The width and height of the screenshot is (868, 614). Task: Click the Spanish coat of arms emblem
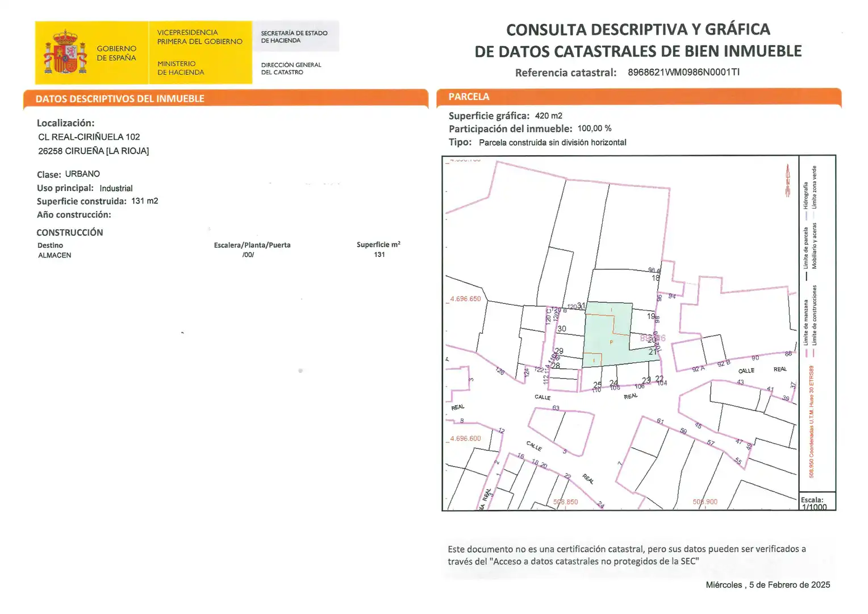tap(65, 52)
